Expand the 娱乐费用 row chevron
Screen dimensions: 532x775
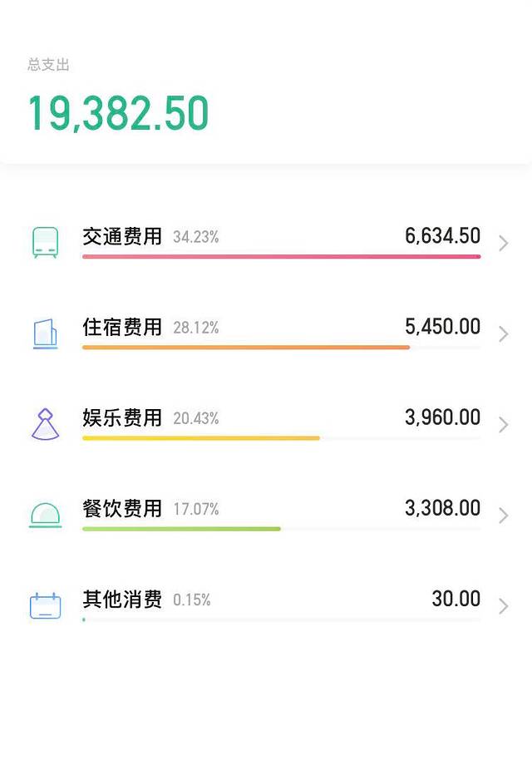click(503, 425)
